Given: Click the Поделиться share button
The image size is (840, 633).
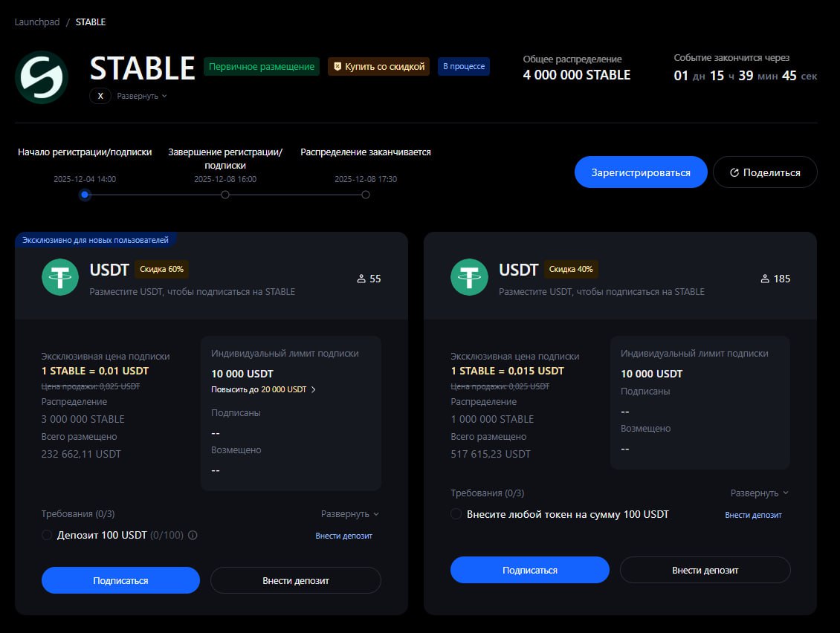Looking at the screenshot, I should click(x=764, y=172).
